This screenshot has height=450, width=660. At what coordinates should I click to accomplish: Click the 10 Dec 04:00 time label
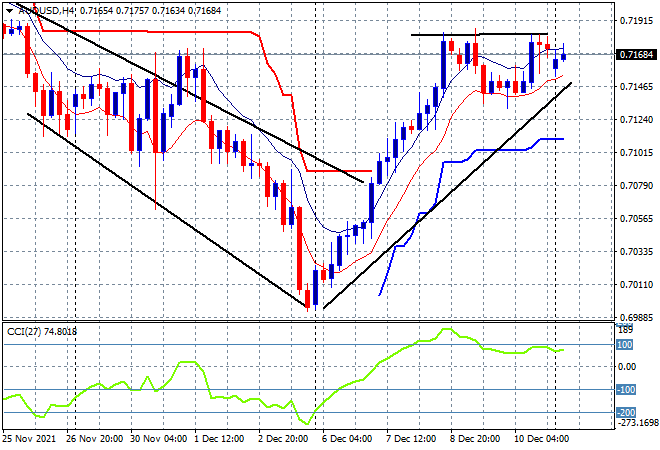[542, 439]
